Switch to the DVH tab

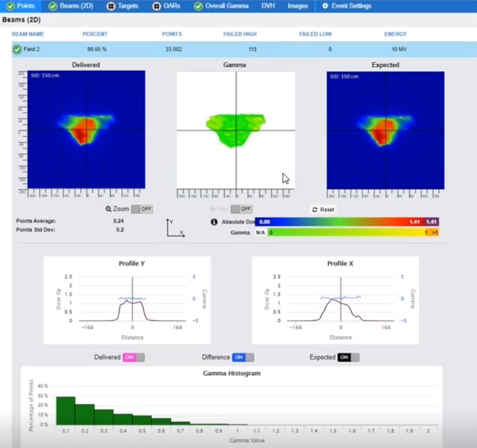pos(268,6)
